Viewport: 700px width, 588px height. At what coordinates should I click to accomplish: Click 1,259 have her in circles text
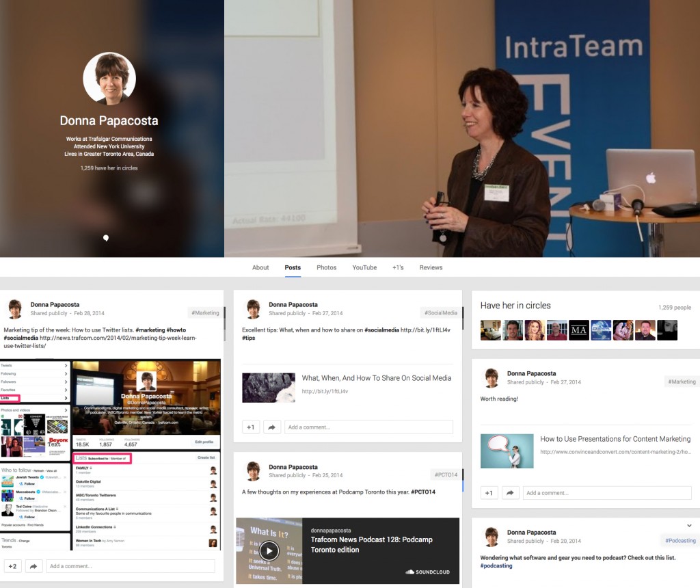tap(109, 168)
